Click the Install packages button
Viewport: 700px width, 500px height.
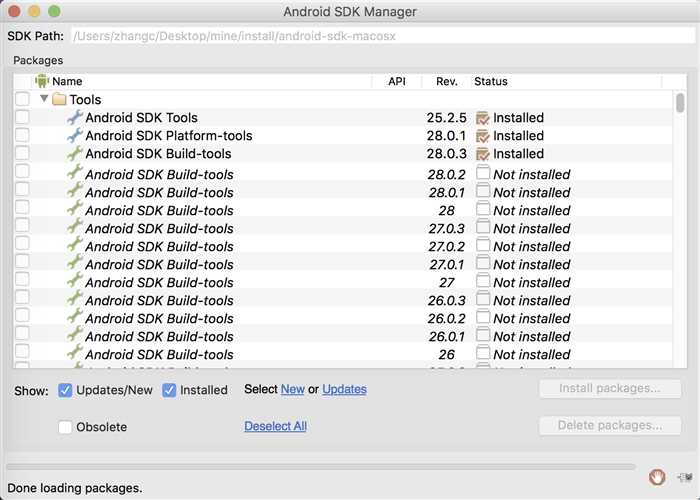coord(610,388)
